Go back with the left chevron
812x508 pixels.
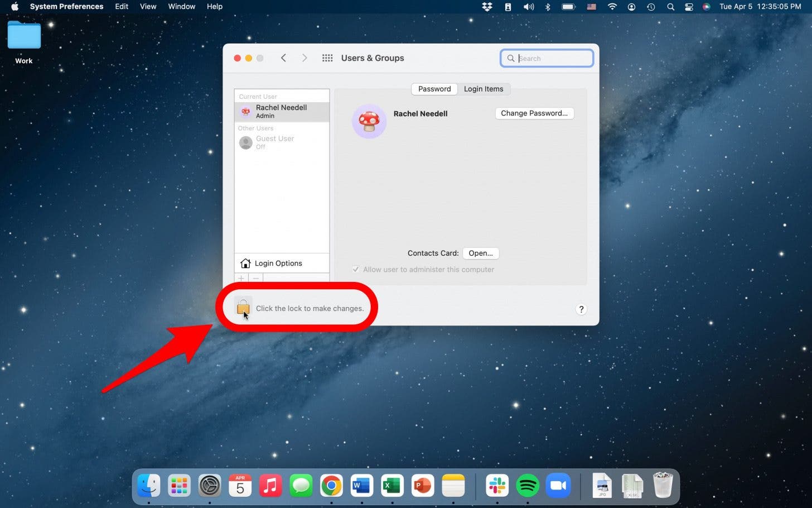point(283,58)
